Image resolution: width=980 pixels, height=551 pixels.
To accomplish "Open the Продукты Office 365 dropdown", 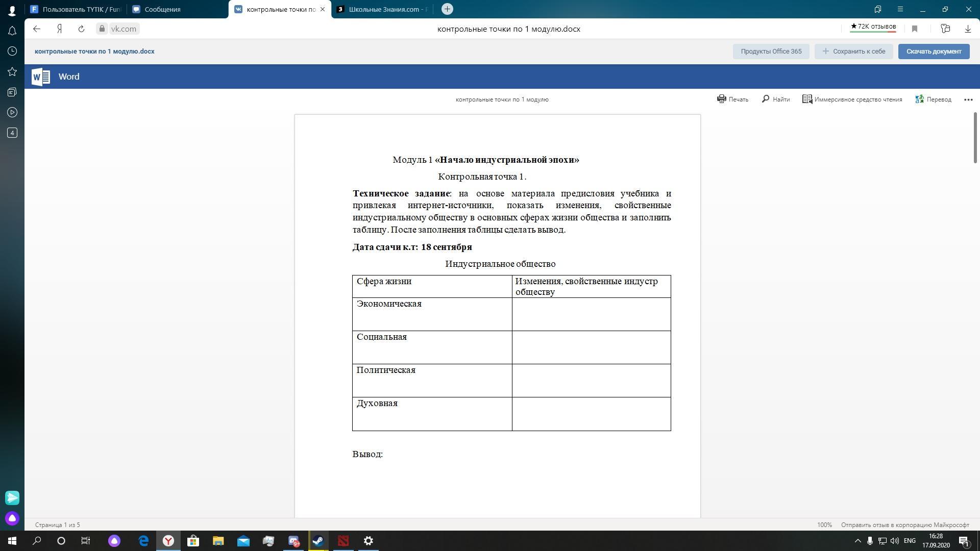I will click(x=771, y=52).
